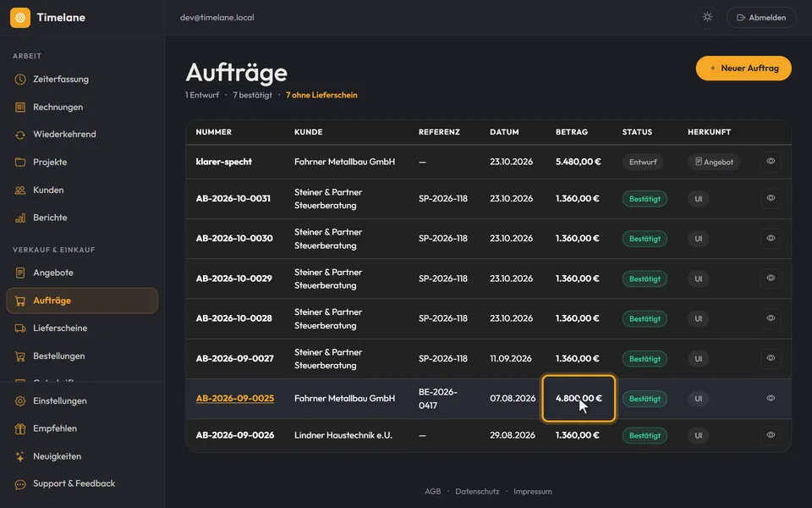Toggle light theme with sun icon
812x508 pixels.
coord(707,17)
